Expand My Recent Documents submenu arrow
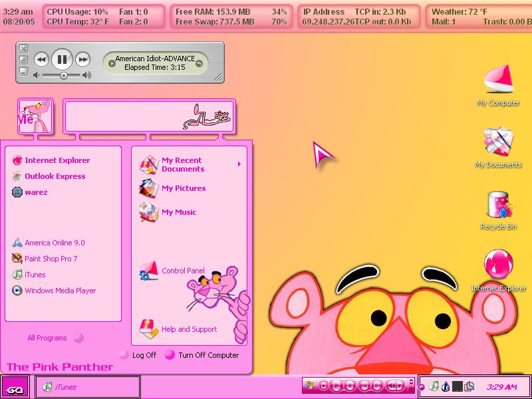Screen dimensions: 532x399 coord(239,164)
